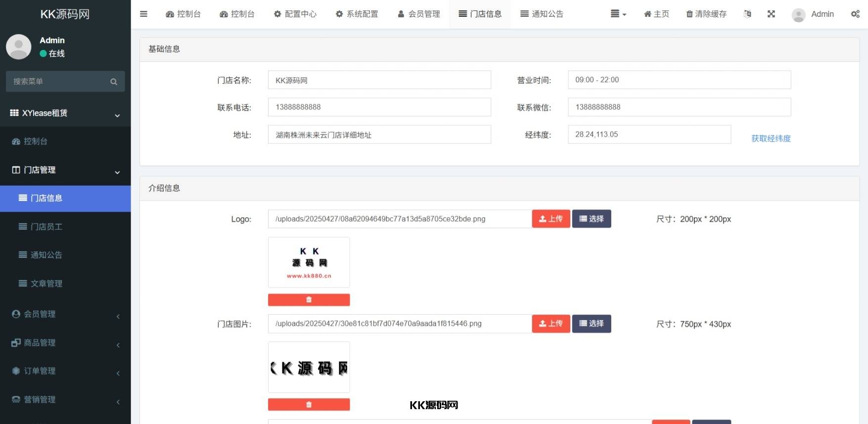
Task: Delete the 门店图片 with trash button
Action: (x=309, y=405)
